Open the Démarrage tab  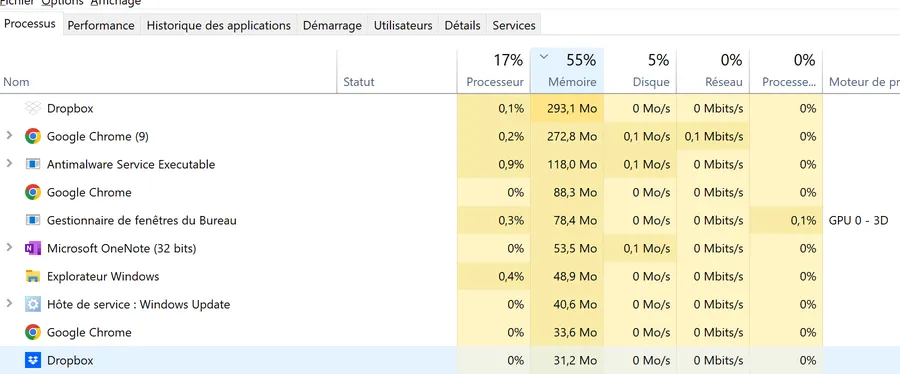[332, 25]
